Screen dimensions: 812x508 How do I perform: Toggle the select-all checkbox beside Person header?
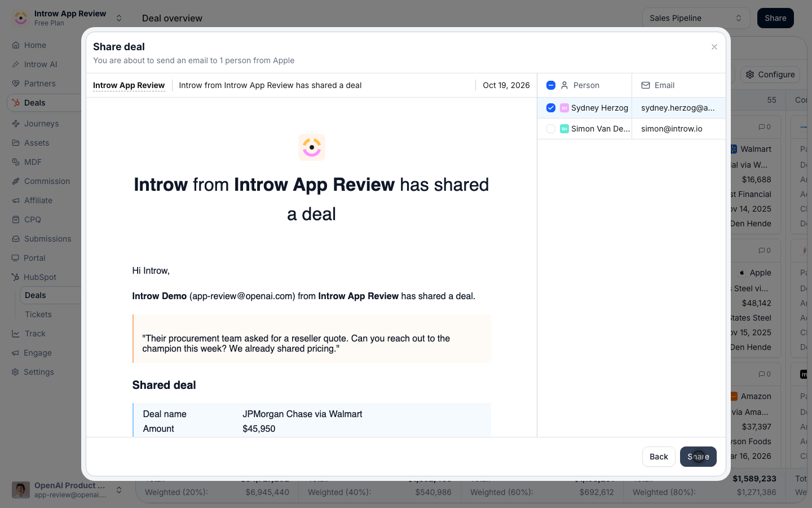[551, 85]
